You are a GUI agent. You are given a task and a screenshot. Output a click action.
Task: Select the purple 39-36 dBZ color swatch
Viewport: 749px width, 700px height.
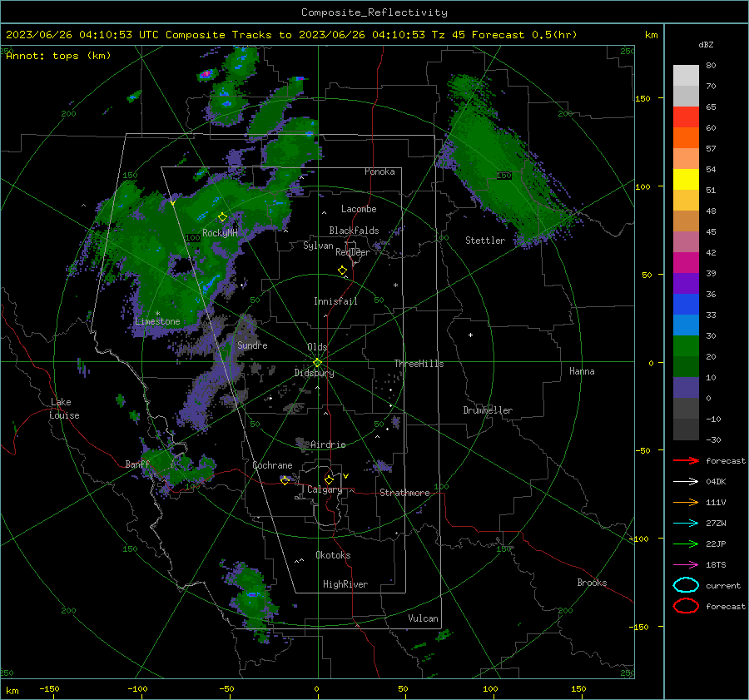pos(686,284)
